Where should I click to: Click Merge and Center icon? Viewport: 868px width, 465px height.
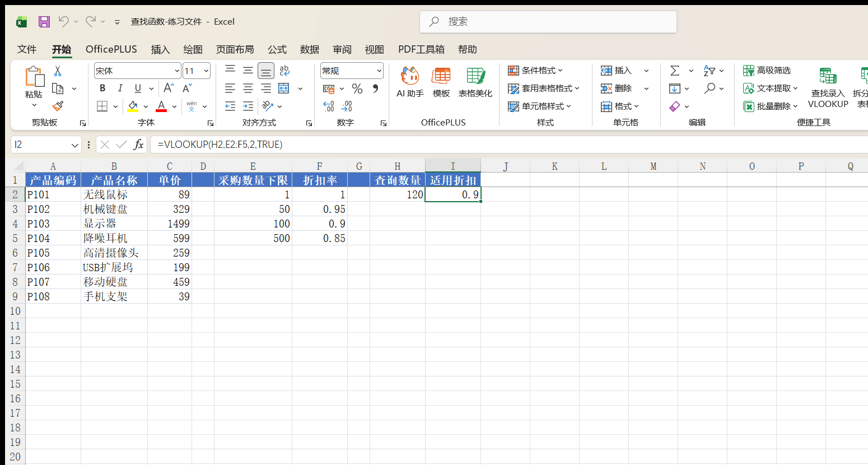click(284, 89)
